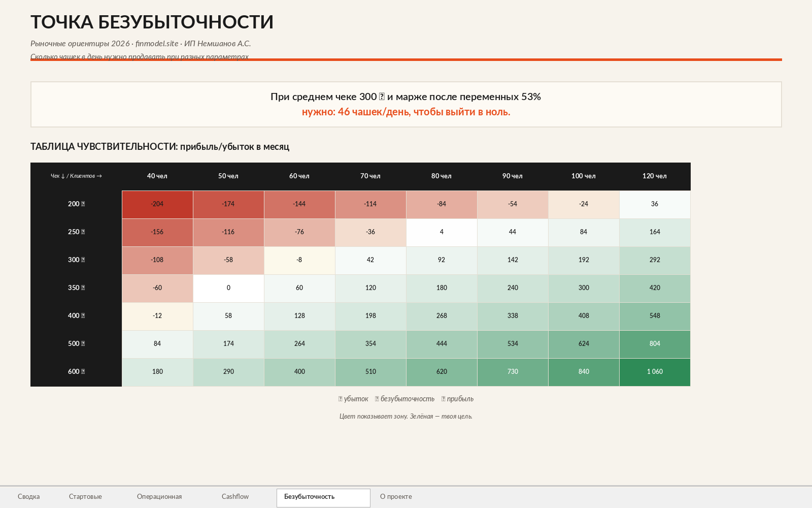
Task: Click the cell with value '-156'
Action: click(157, 232)
